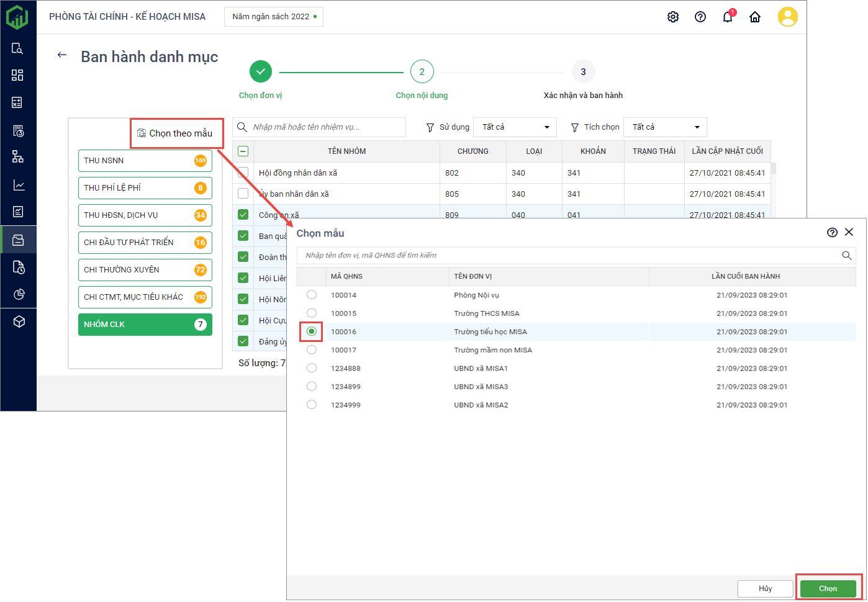Open the settings gear icon
868x602 pixels.
pyautogui.click(x=673, y=17)
